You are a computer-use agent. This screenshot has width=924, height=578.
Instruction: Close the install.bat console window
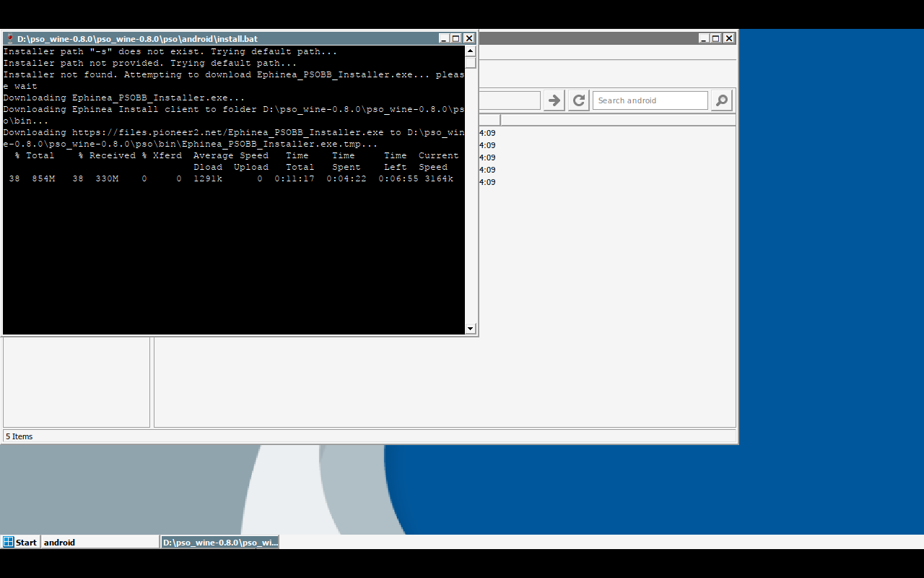[x=468, y=38]
